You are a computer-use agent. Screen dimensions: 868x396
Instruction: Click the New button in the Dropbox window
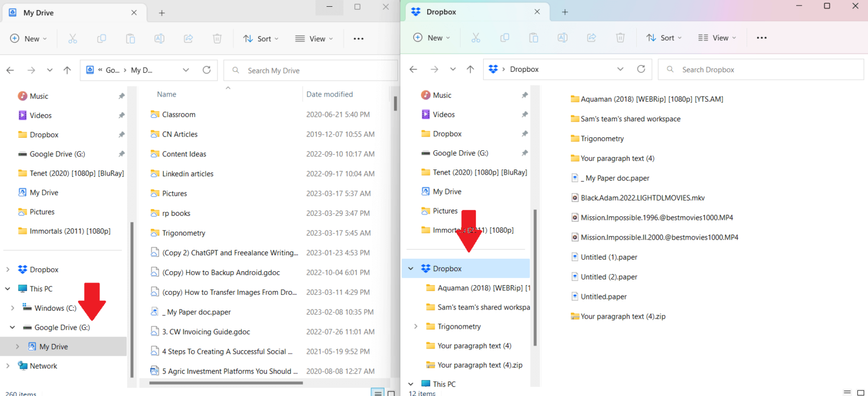(432, 37)
